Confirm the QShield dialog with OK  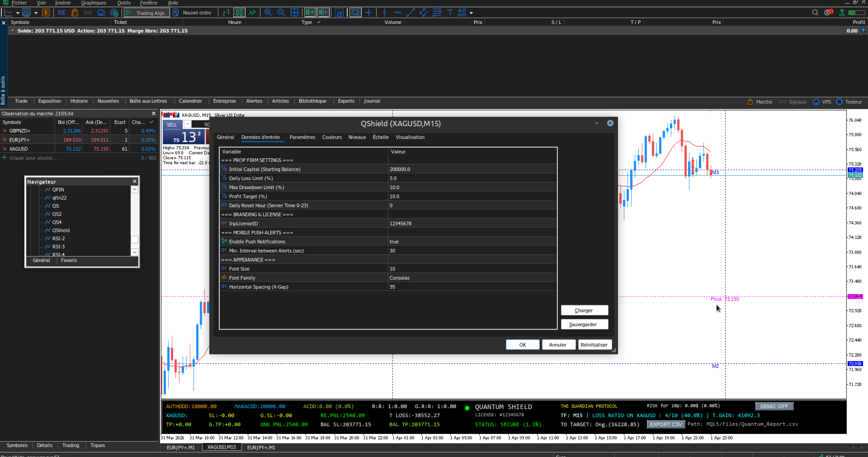tap(523, 345)
